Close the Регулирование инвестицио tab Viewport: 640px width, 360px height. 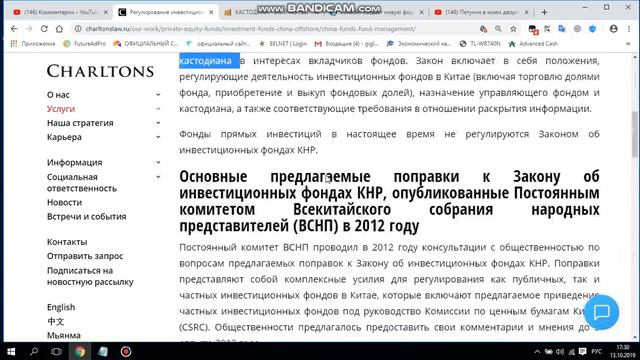pos(211,12)
